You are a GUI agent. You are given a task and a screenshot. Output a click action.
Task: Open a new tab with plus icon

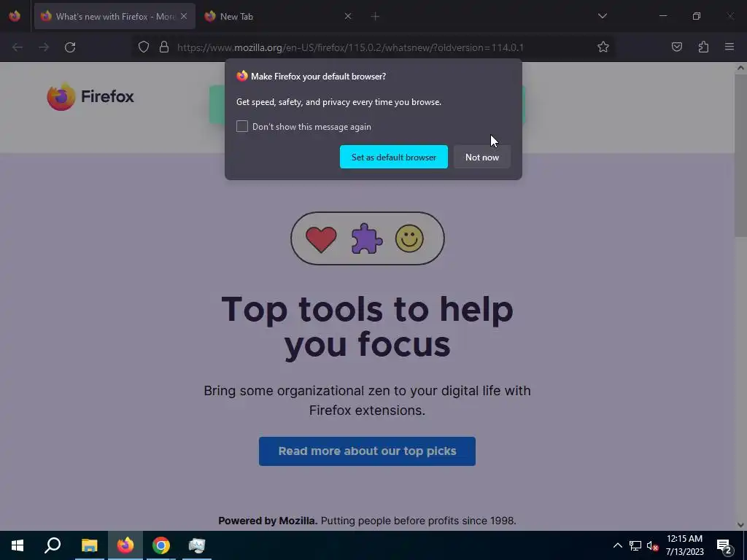(375, 16)
